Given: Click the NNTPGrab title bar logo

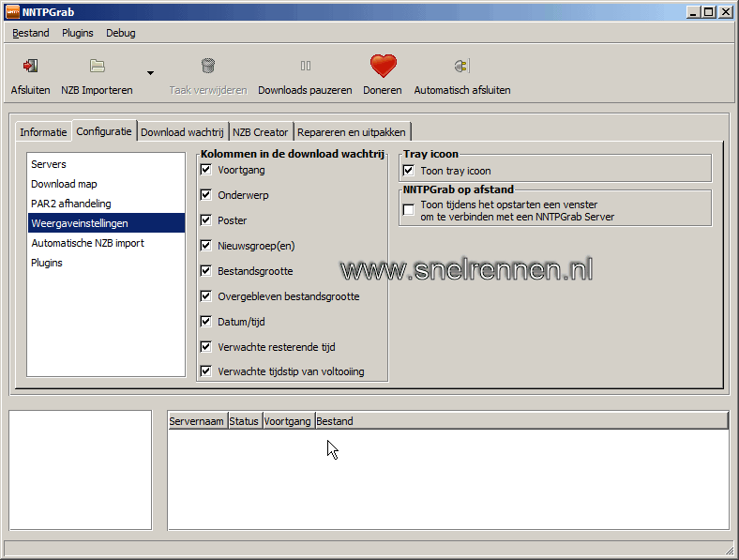Looking at the screenshot, I should pyautogui.click(x=13, y=12).
